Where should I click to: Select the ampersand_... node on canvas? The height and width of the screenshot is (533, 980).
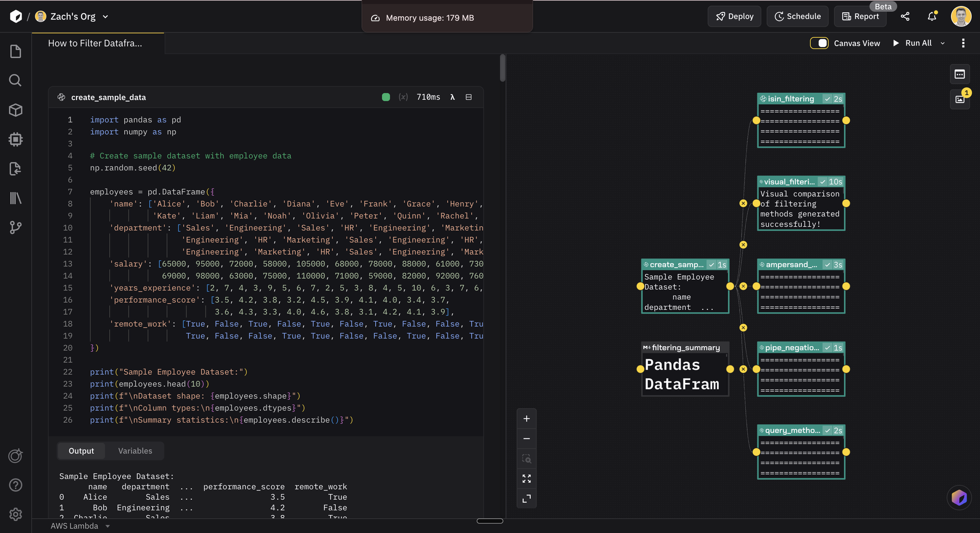(801, 286)
